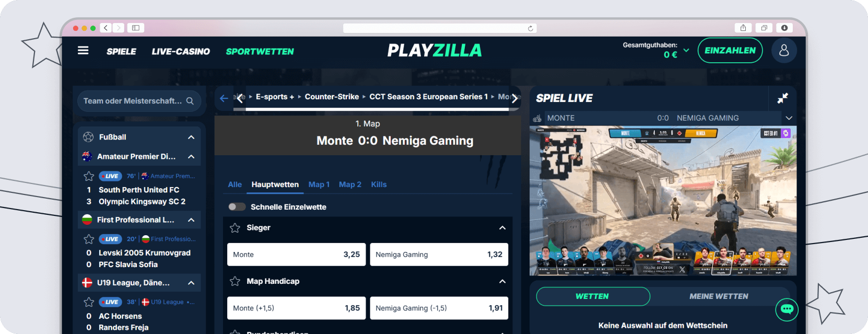Select the WETTEN betslip tab

[x=593, y=296]
